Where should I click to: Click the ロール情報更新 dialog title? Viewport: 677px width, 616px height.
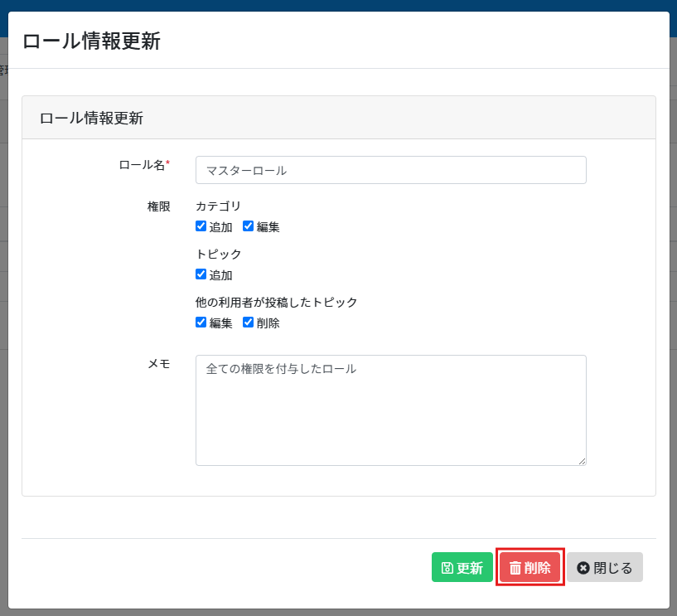click(91, 41)
